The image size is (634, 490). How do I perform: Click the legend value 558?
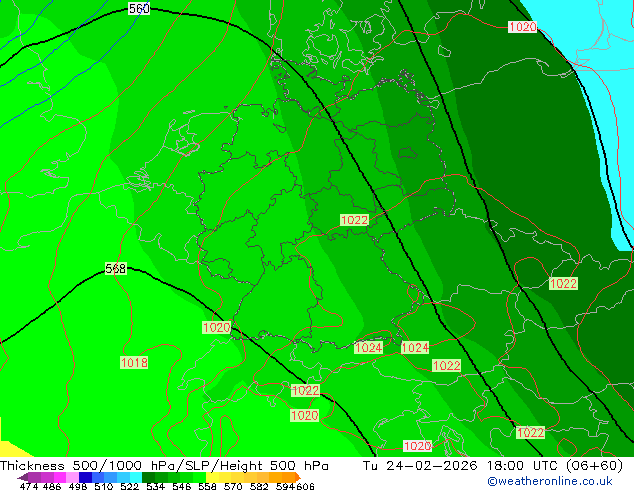pyautogui.click(x=207, y=486)
